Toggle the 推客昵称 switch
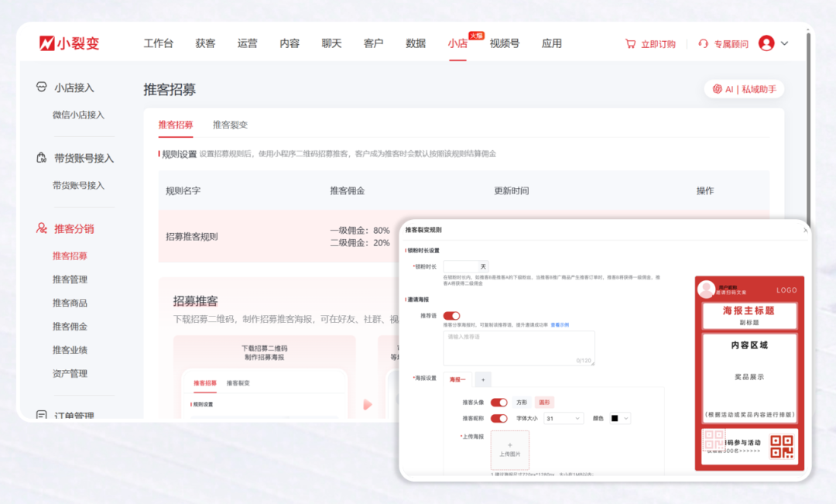 pos(497,418)
